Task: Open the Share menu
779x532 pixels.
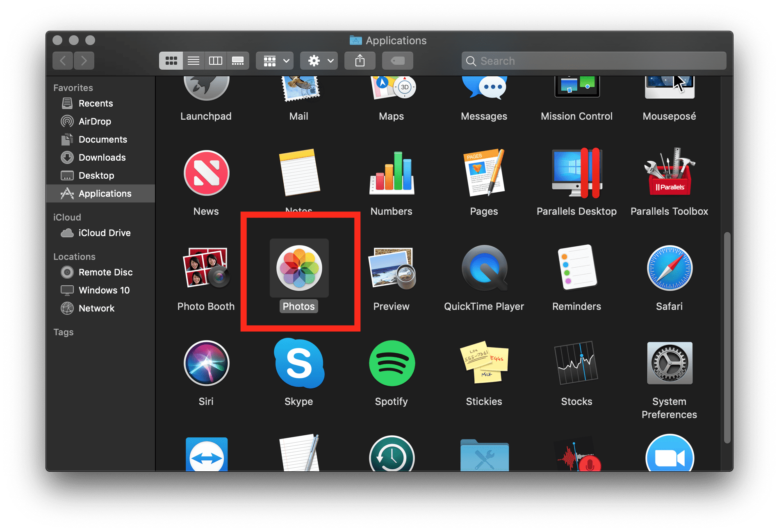Action: point(360,60)
